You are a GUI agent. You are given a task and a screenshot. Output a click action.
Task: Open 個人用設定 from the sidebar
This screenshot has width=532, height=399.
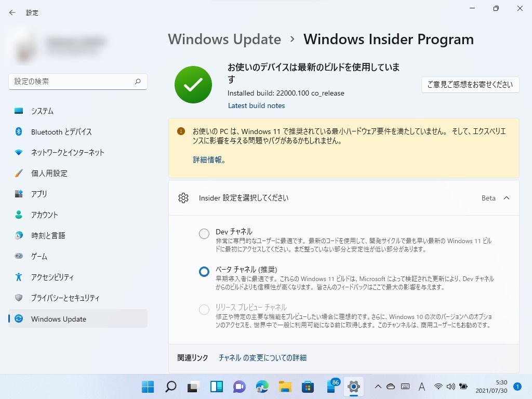click(x=49, y=173)
